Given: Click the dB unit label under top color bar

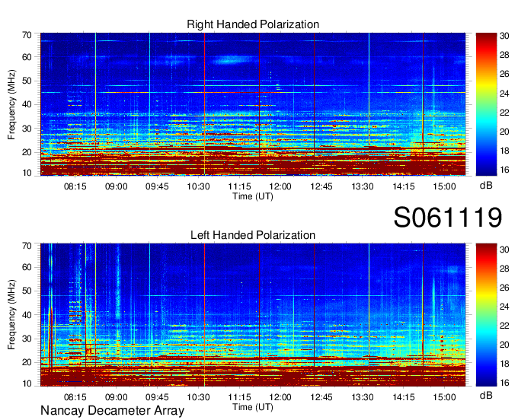Looking at the screenshot, I should pyautogui.click(x=486, y=186).
